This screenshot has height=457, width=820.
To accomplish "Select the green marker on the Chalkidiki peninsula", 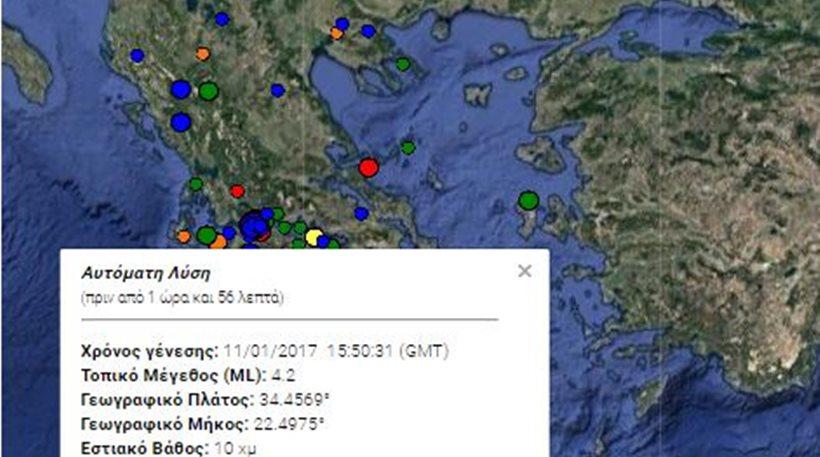I will pos(402,64).
